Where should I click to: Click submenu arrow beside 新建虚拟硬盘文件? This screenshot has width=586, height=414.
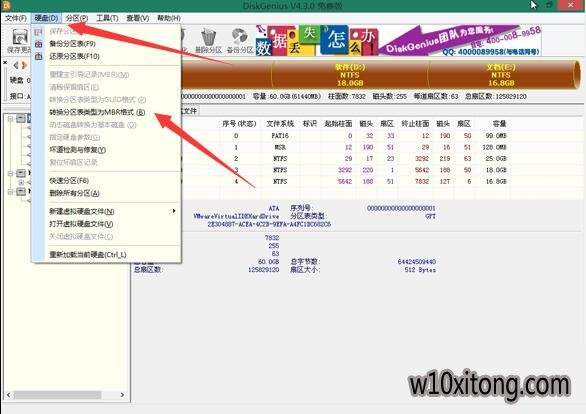click(x=174, y=211)
